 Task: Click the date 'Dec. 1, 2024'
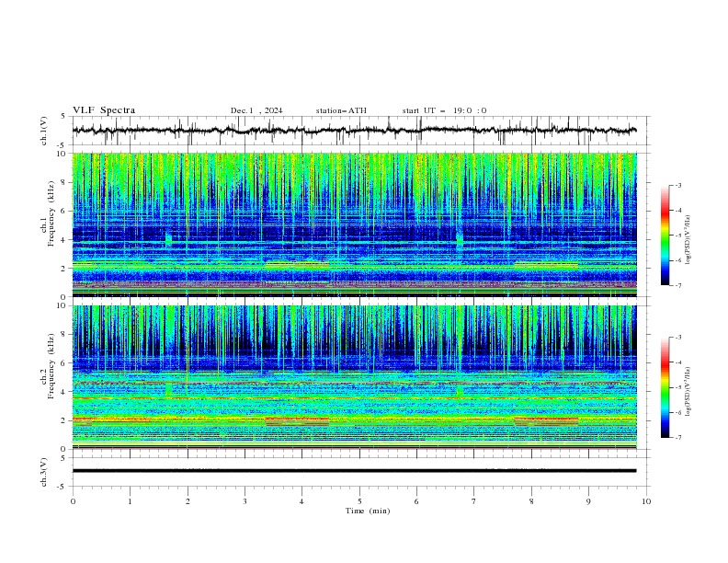click(256, 110)
